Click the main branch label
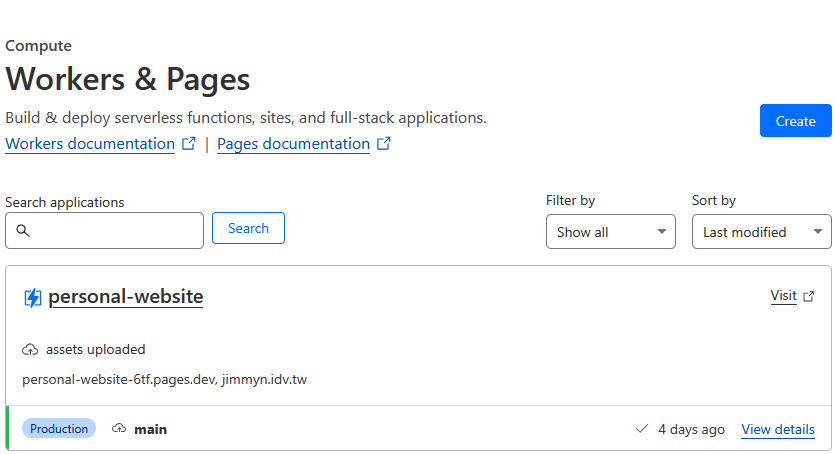 click(x=151, y=430)
